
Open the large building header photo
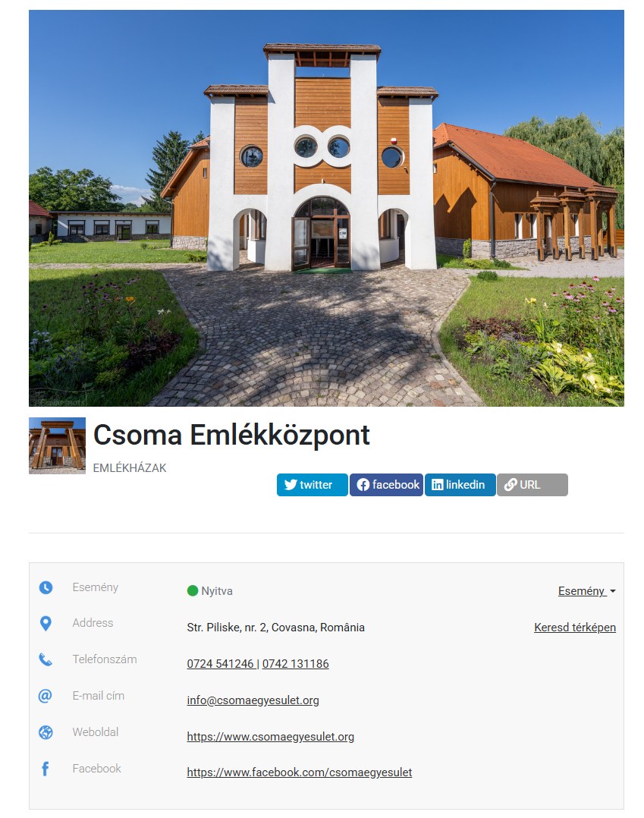click(326, 208)
